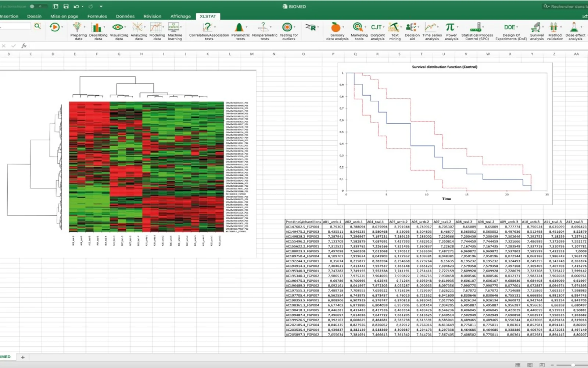Save the workbook with the floppy icon
The width and height of the screenshot is (588, 368).
[x=66, y=6]
